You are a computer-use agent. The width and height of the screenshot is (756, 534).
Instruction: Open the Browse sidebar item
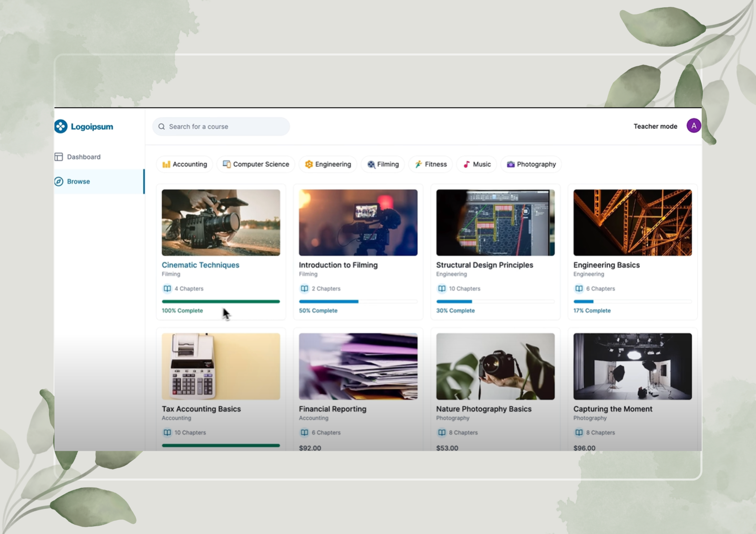[78, 181]
